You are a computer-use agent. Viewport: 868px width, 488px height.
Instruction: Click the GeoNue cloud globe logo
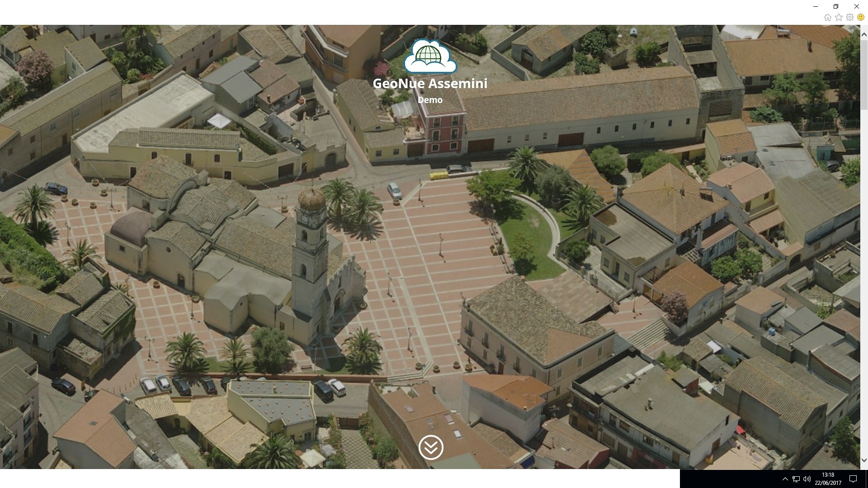pyautogui.click(x=430, y=56)
